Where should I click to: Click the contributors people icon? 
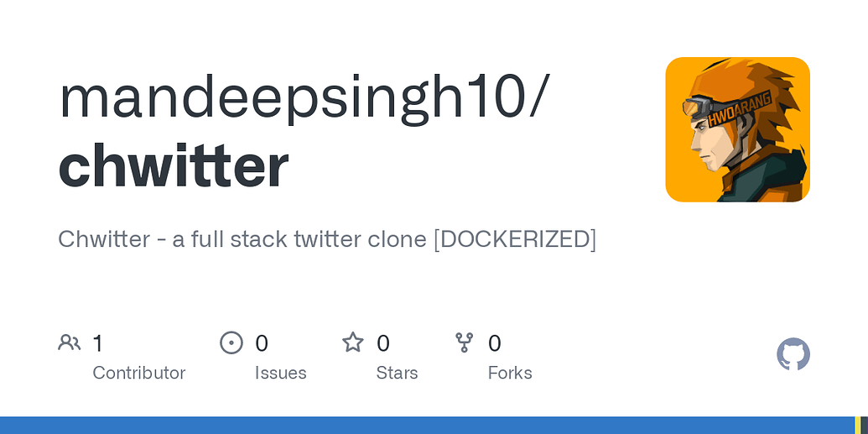pyautogui.click(x=69, y=342)
